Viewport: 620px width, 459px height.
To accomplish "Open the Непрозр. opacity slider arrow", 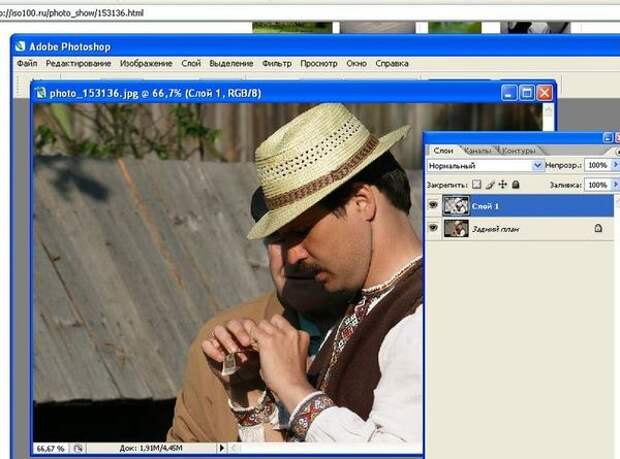I will tap(615, 165).
